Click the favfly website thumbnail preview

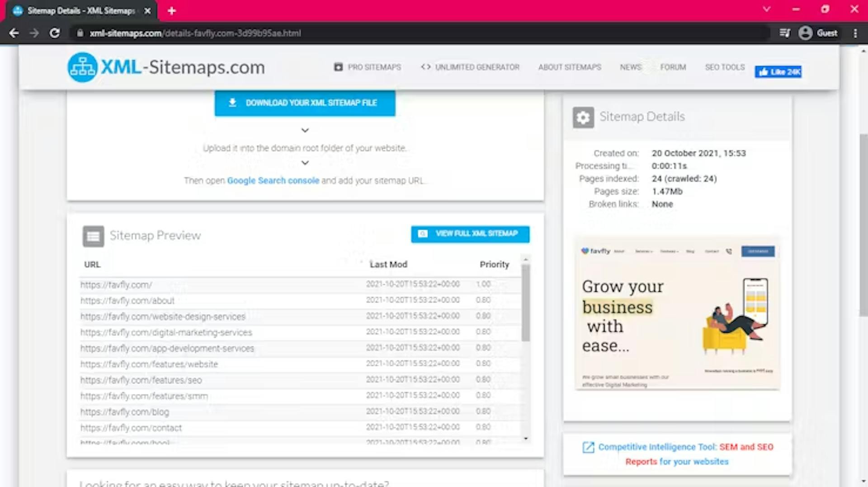[677, 313]
